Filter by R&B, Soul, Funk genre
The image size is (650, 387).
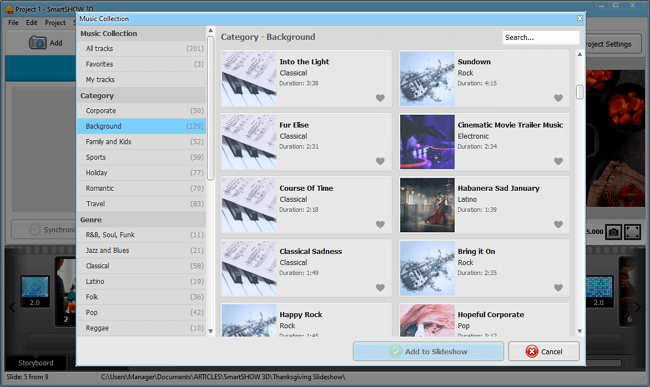coord(141,235)
